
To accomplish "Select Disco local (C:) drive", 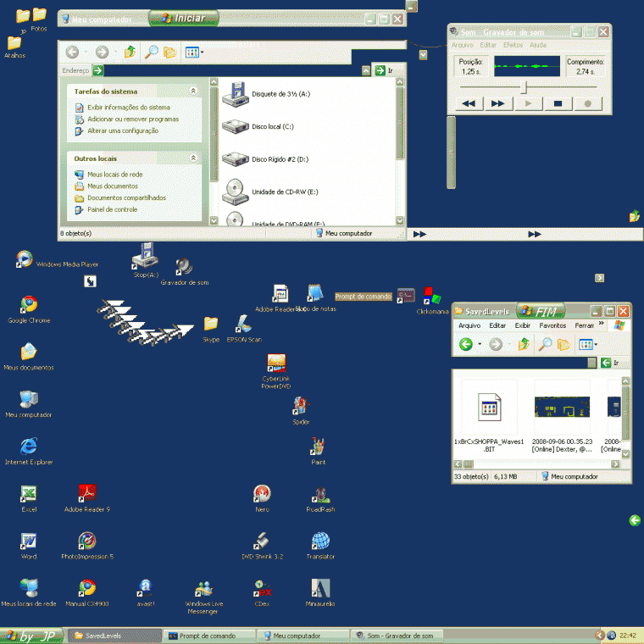I will point(258,126).
